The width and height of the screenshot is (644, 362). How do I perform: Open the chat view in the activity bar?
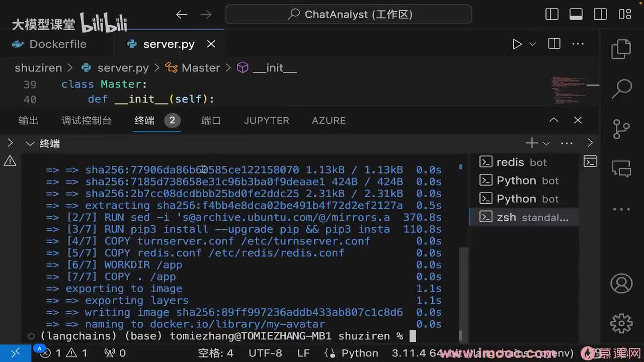coord(621,168)
